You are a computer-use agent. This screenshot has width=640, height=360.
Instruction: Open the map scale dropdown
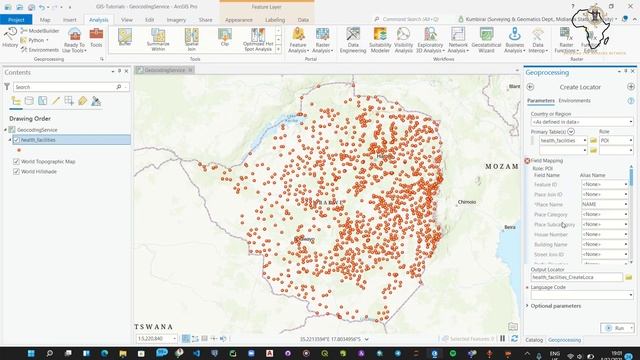coord(174,338)
